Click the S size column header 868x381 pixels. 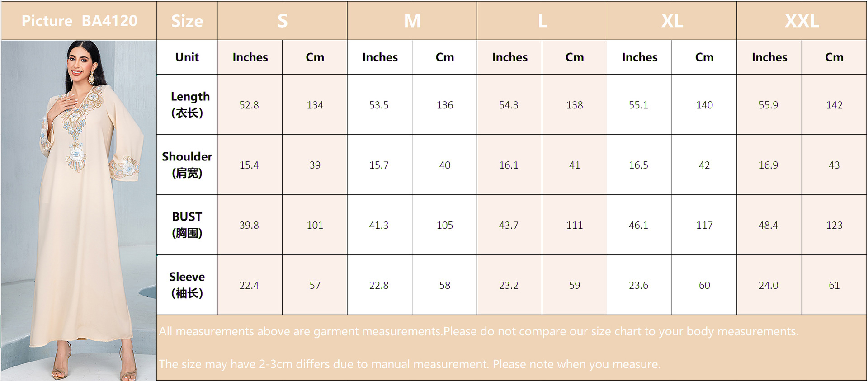click(282, 21)
